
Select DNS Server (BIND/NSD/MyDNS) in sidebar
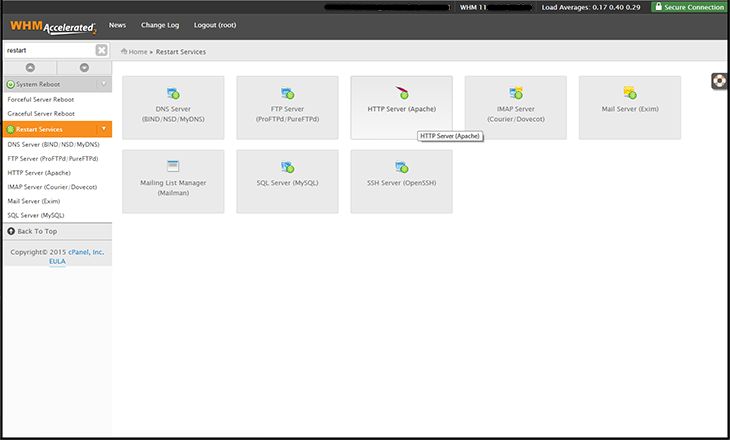54,144
